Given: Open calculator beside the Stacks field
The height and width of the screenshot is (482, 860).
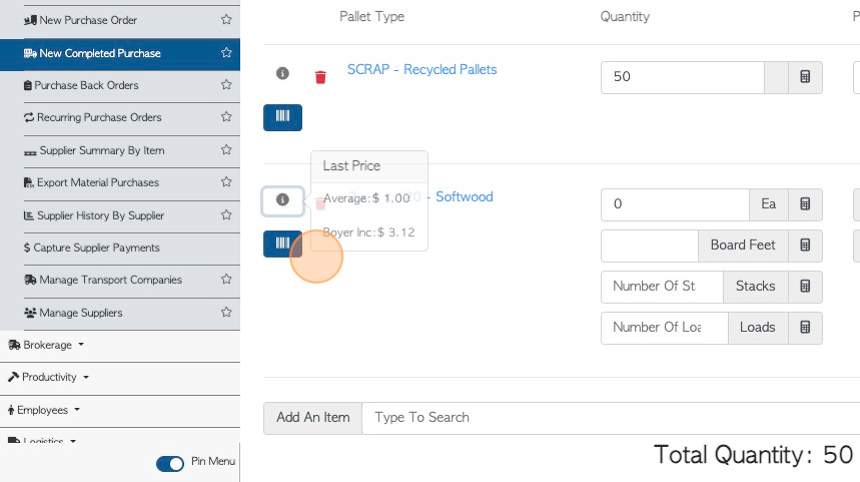Looking at the screenshot, I should click(x=805, y=286).
